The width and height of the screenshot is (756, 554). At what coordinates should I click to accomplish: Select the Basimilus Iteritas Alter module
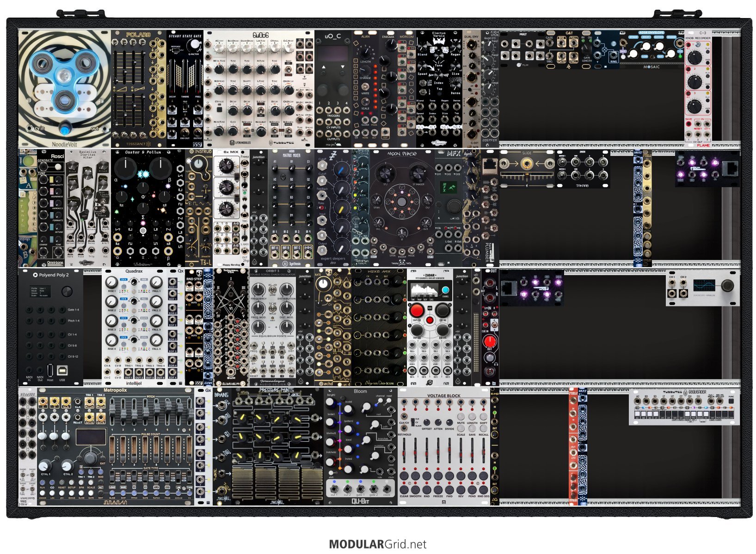(x=88, y=208)
